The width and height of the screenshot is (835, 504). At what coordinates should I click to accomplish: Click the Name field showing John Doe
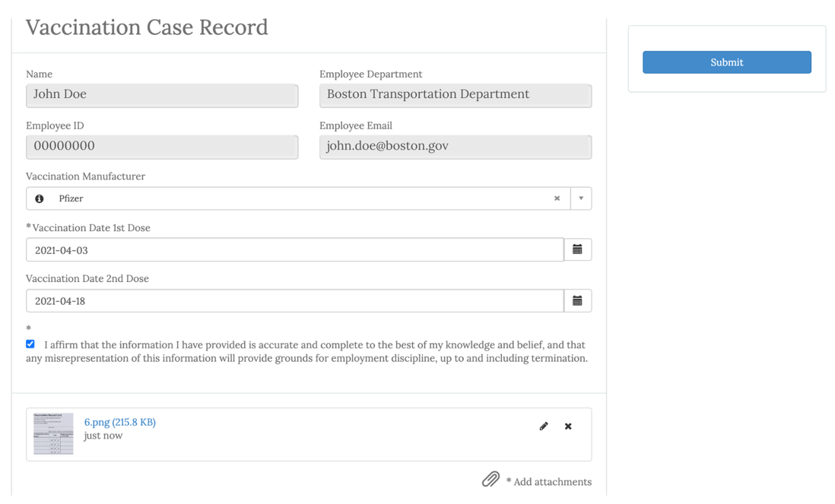[162, 95]
